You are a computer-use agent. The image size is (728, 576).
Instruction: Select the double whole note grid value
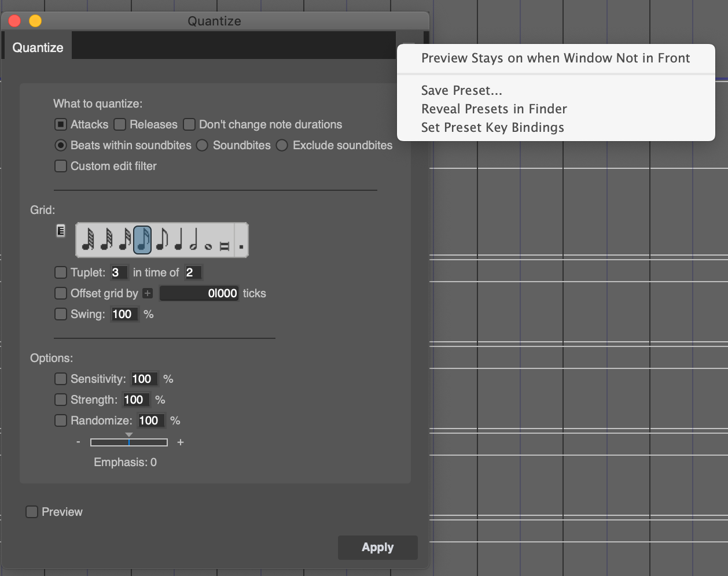pyautogui.click(x=225, y=240)
